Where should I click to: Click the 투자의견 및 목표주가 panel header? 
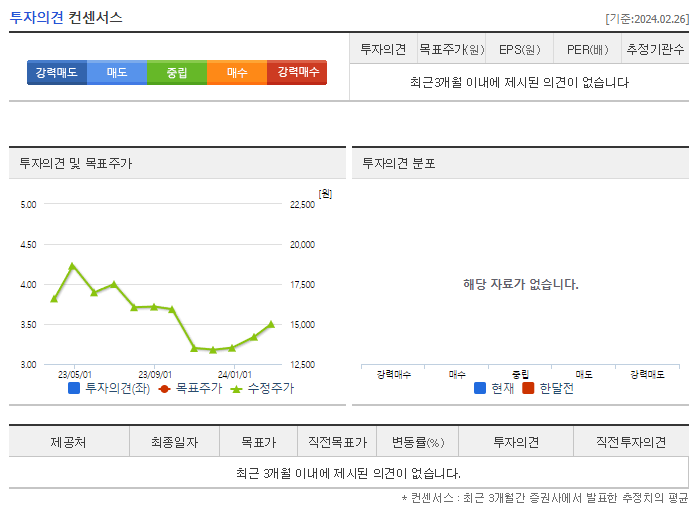tap(177, 163)
